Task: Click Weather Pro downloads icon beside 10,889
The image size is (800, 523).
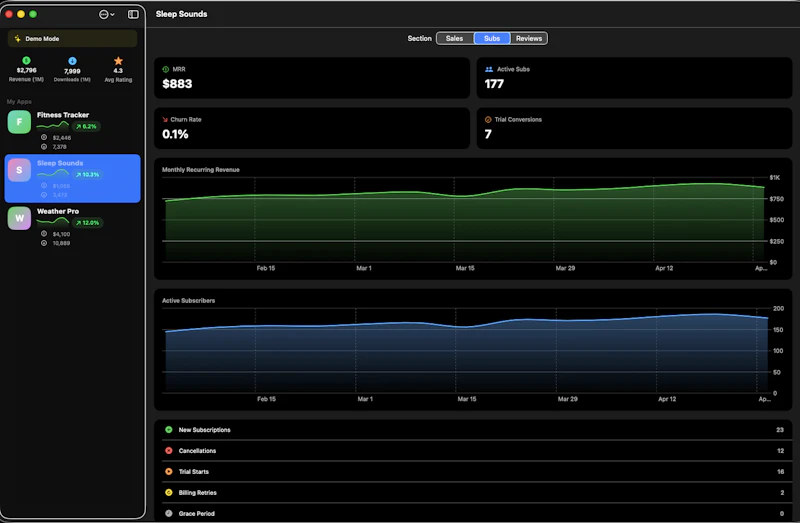Action: pyautogui.click(x=44, y=243)
